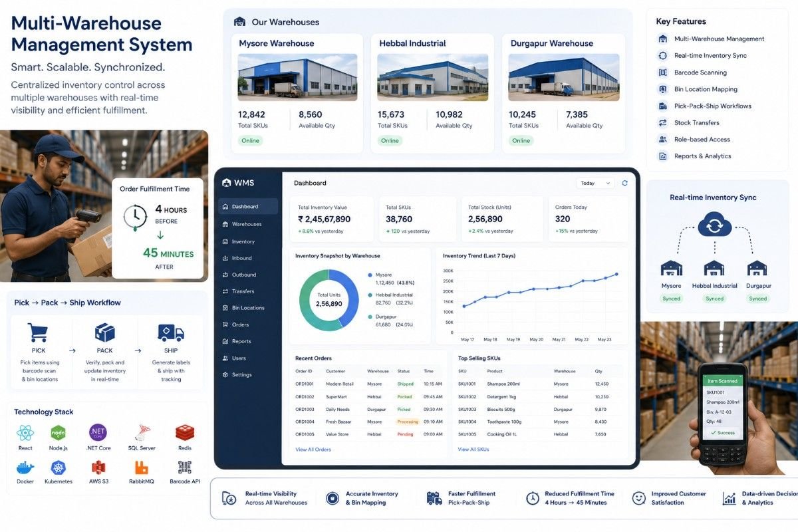The image size is (798, 532).
Task: Click the Mysore warehouse icon in sync panel
Action: coord(671,268)
